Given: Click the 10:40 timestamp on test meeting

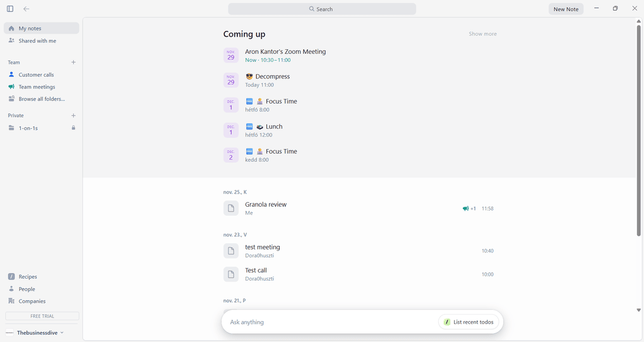Looking at the screenshot, I should pos(487,251).
